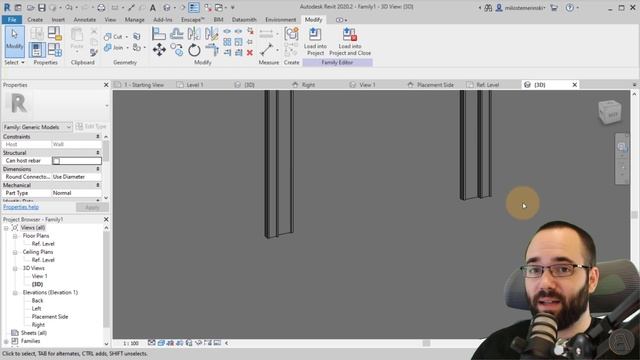Viewport: 640px width, 360px height.
Task: Click the Mirror Pick Axis icon
Action: [x=194, y=33]
